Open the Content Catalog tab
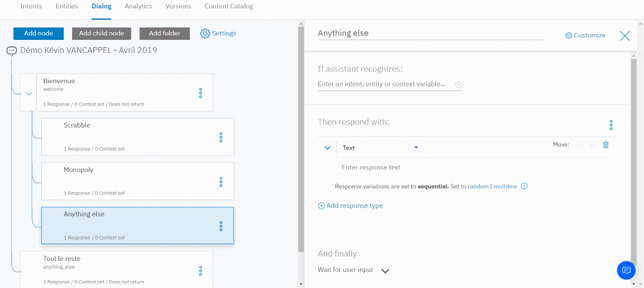Image resolution: width=644 pixels, height=288 pixels. pyautogui.click(x=229, y=6)
